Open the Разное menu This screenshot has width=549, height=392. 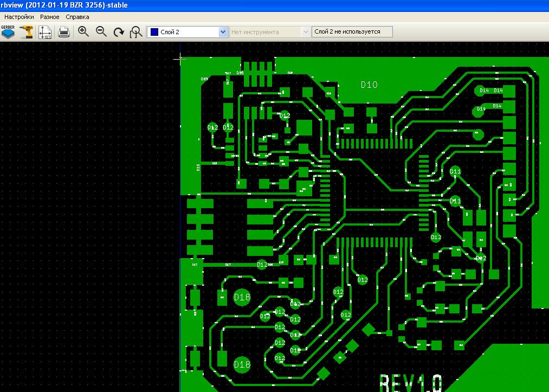tap(50, 17)
